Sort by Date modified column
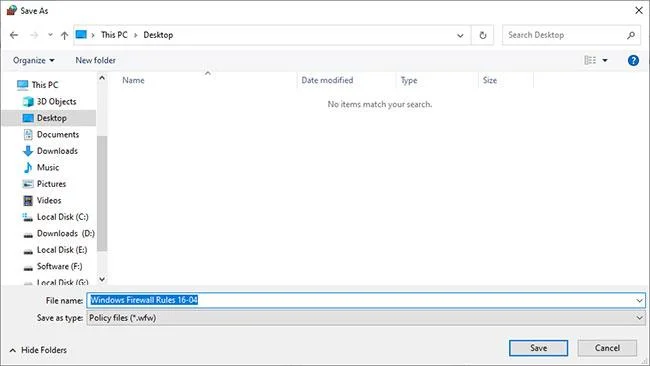650x366 pixels. coord(327,80)
